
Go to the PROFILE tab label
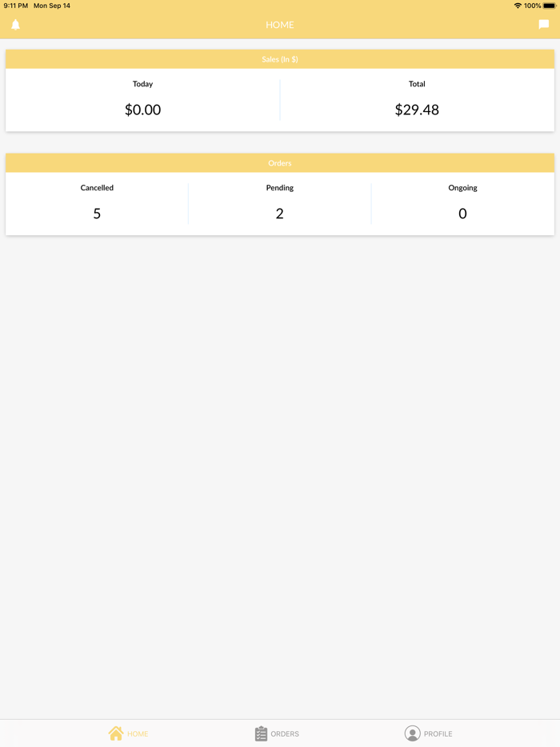(438, 734)
